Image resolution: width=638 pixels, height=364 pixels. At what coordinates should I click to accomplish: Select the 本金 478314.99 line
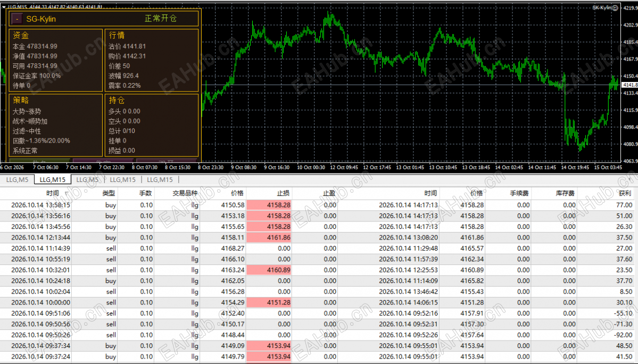(35, 46)
